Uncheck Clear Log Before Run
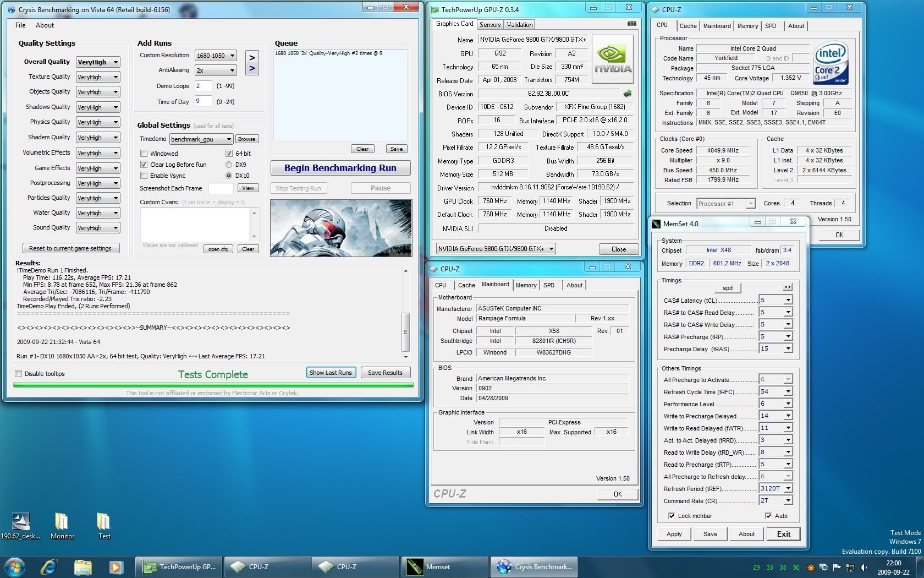The height and width of the screenshot is (578, 924). [x=144, y=165]
